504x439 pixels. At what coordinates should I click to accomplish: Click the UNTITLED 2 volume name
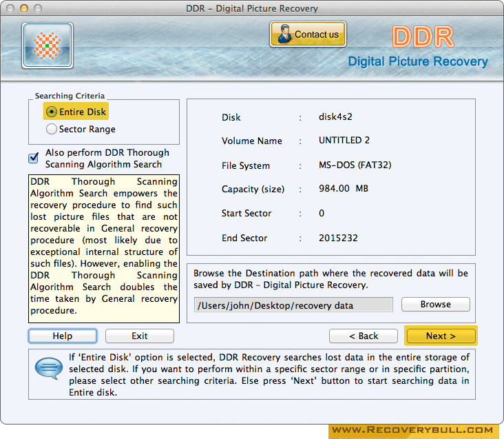click(344, 140)
